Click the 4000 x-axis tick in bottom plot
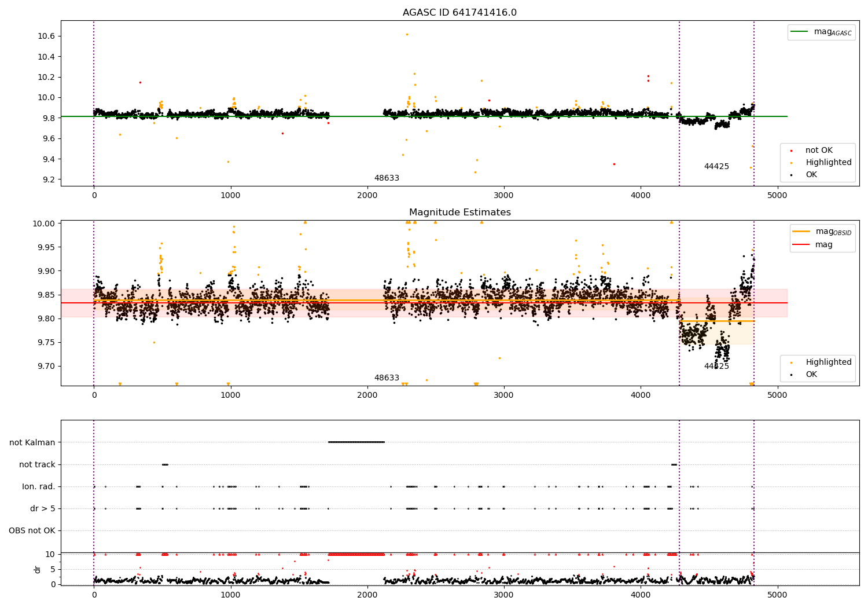The height and width of the screenshot is (608, 868). (x=641, y=595)
